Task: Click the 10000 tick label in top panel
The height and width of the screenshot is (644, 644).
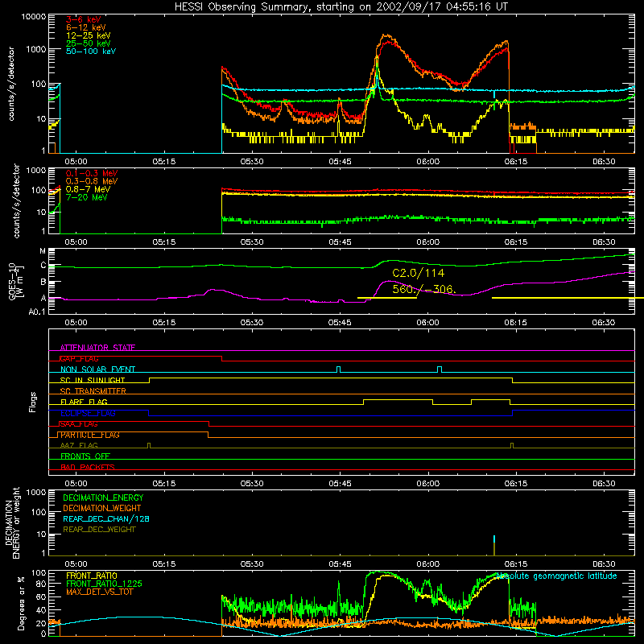Action: (34, 17)
